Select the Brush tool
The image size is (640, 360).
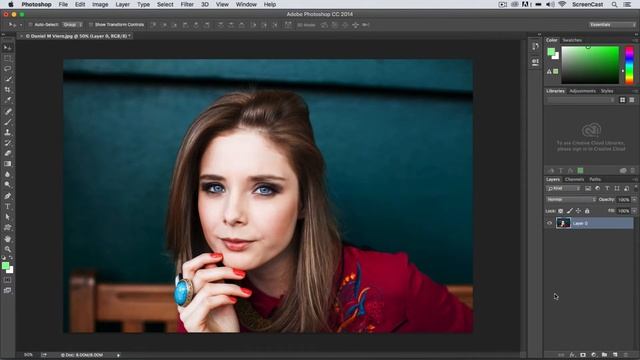[x=7, y=122]
